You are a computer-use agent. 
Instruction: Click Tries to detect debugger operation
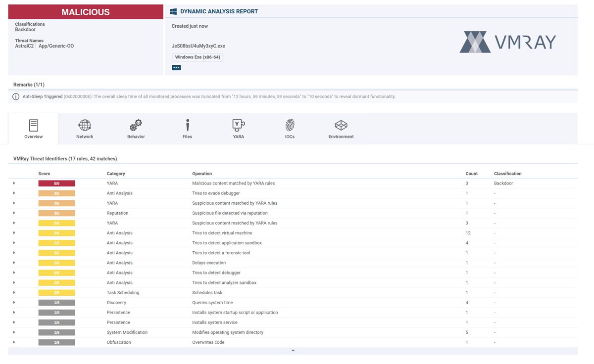tap(216, 273)
